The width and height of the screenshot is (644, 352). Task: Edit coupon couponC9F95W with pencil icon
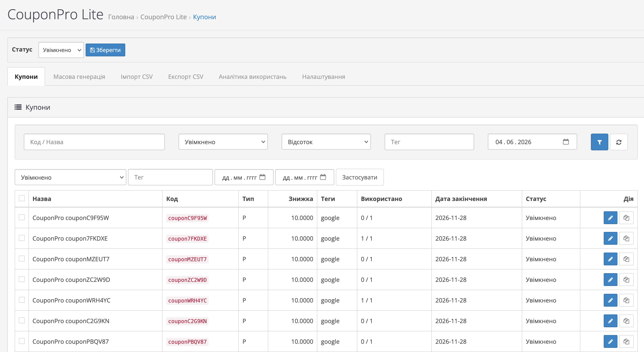coord(610,218)
